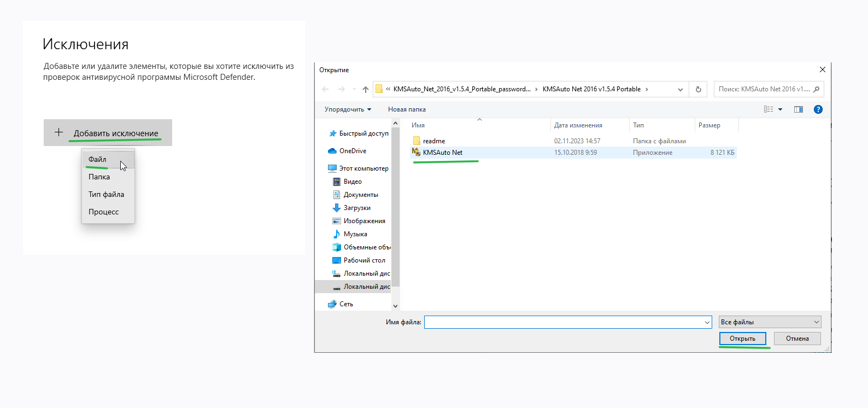This screenshot has height=408, width=868.
Task: Open the Все файлы filter dropdown
Action: coord(770,322)
